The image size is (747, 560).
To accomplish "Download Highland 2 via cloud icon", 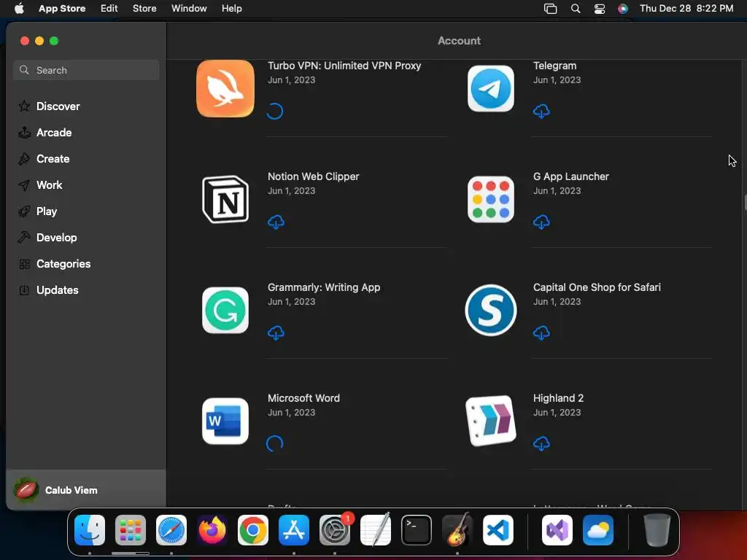I will pyautogui.click(x=541, y=444).
